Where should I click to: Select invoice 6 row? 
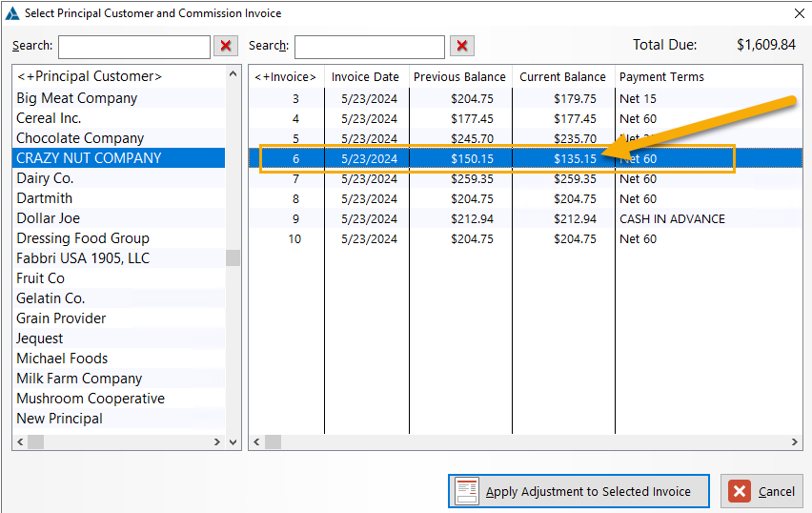(x=526, y=158)
